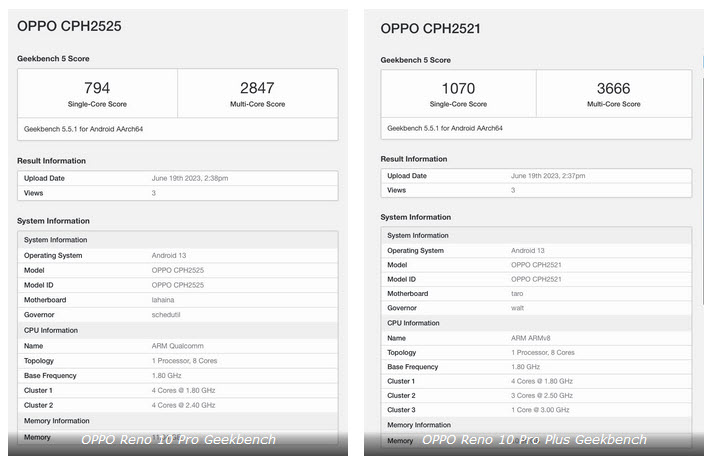Click 'Operating System' label in CPH2521 panel
This screenshot has height=467, width=719.
click(x=415, y=251)
